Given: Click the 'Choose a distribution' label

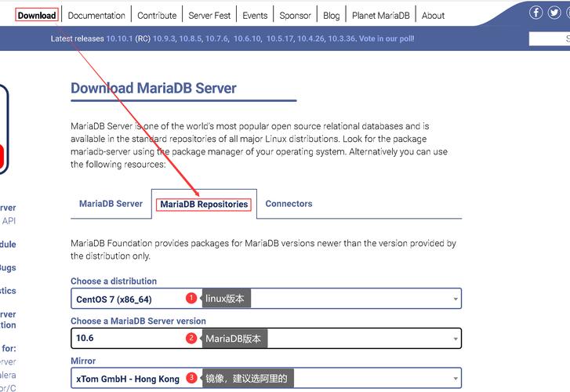Looking at the screenshot, I should pyautogui.click(x=114, y=281).
